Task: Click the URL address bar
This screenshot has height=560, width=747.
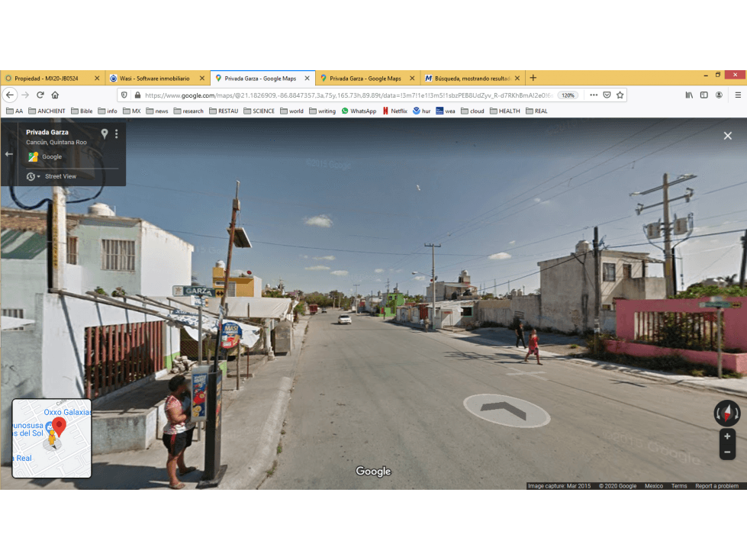Action: (x=348, y=95)
